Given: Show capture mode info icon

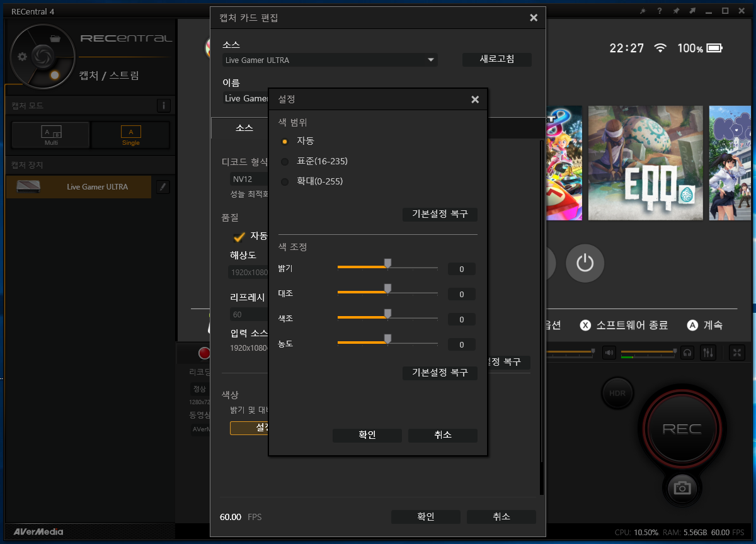Looking at the screenshot, I should pos(163,106).
